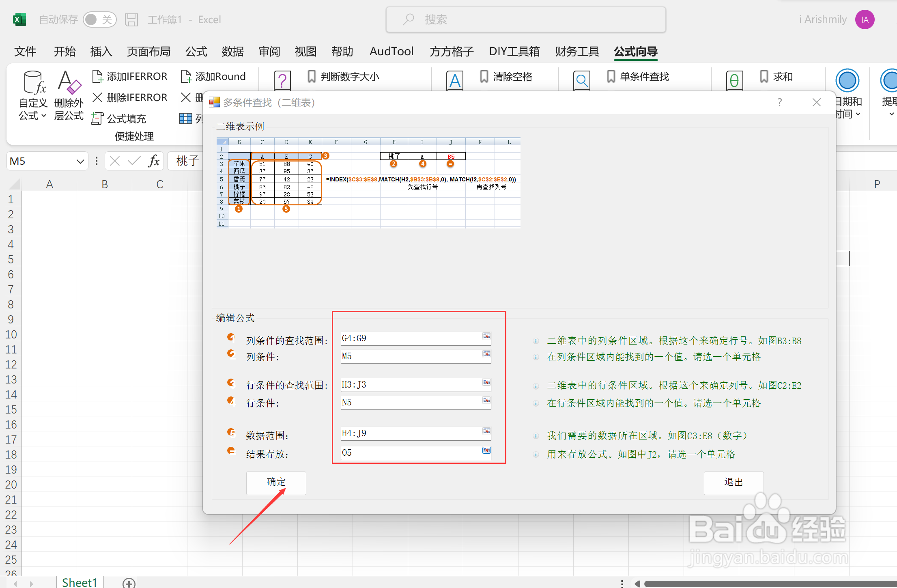
Task: Open the 视图 ribbon tab
Action: click(x=305, y=52)
